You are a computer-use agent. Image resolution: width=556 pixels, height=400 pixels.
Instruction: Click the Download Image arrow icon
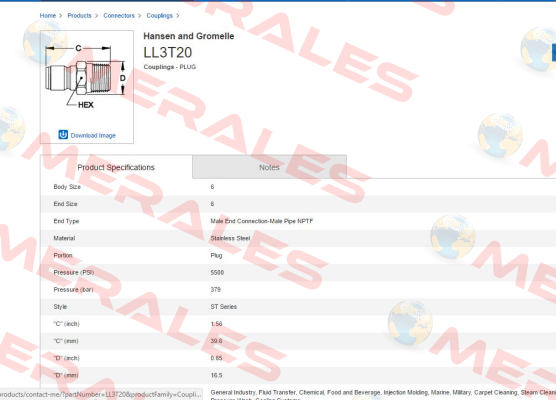[x=63, y=135]
